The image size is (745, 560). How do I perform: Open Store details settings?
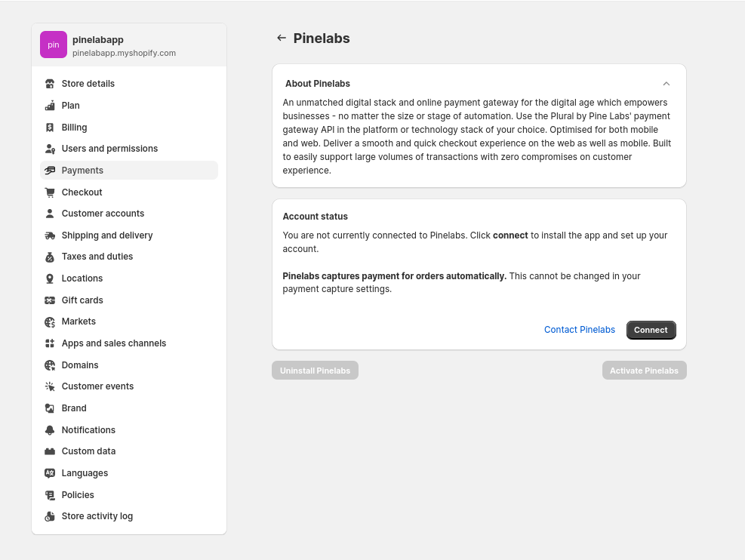129,84
